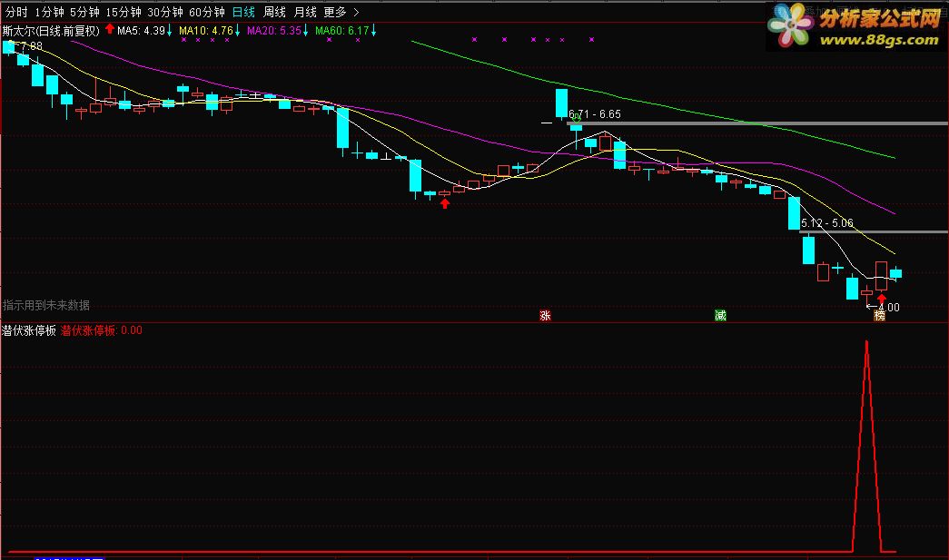
Task: Click the large cyan candle at 6.71 gap
Action: point(561,103)
